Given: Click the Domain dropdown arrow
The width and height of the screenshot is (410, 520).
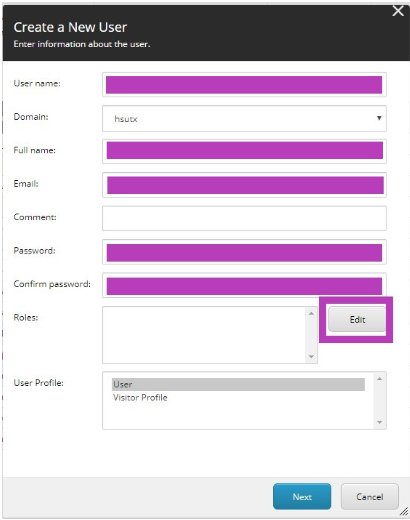Looking at the screenshot, I should click(x=379, y=118).
